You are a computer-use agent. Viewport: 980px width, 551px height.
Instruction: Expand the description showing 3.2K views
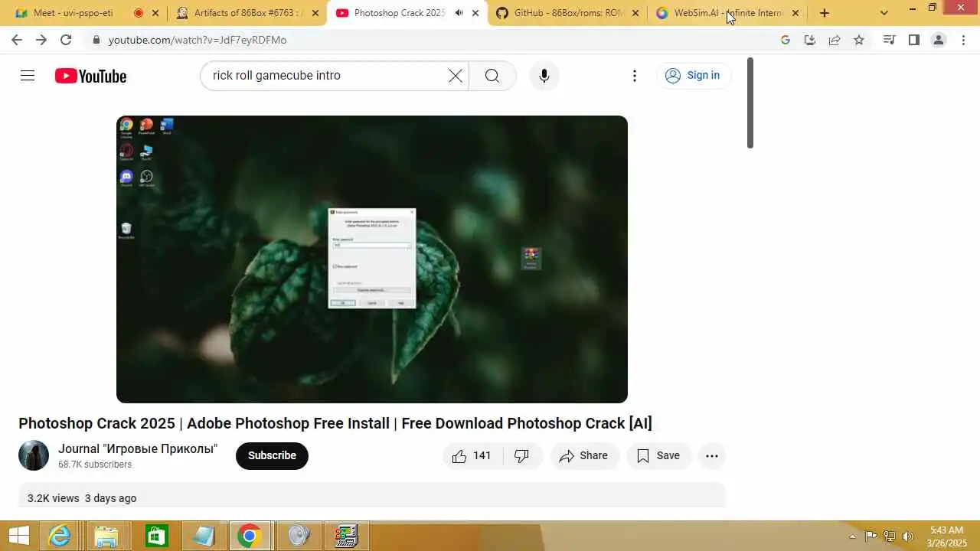pos(372,495)
